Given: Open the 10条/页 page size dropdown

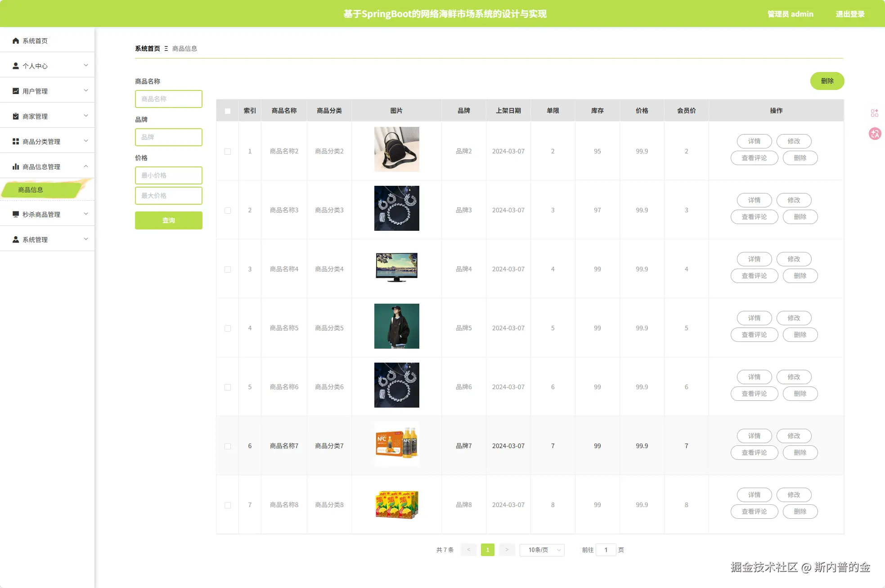Looking at the screenshot, I should pyautogui.click(x=542, y=550).
